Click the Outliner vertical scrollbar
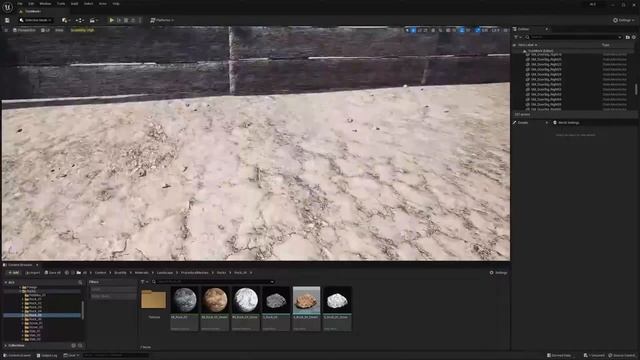The width and height of the screenshot is (640, 360). [x=636, y=89]
